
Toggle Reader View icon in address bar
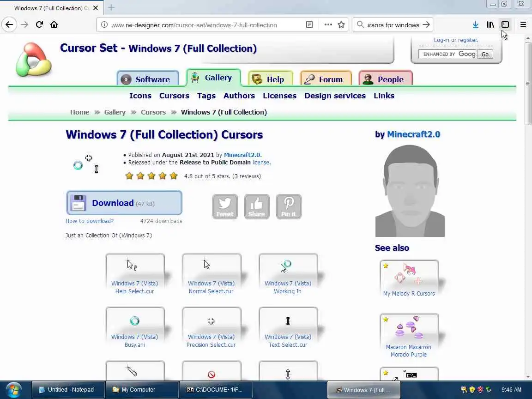(x=309, y=25)
